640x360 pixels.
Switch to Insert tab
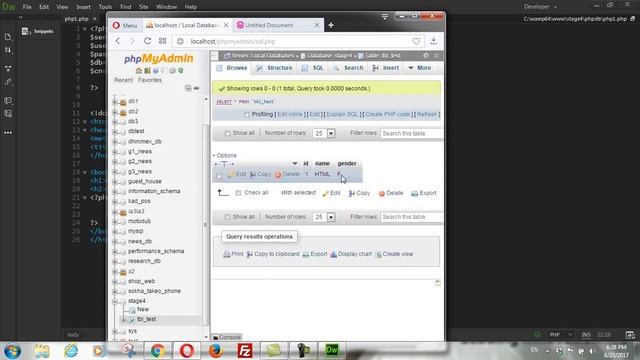coord(386,68)
